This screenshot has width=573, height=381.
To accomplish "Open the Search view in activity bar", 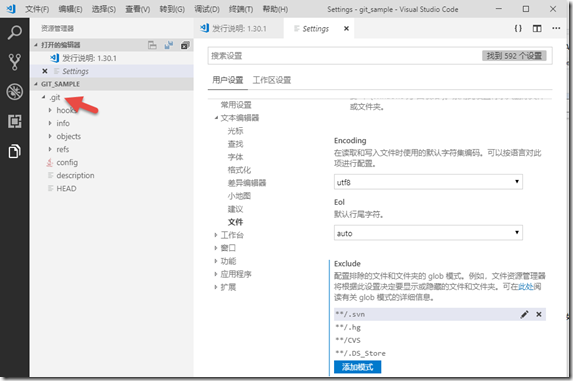I will (15, 32).
